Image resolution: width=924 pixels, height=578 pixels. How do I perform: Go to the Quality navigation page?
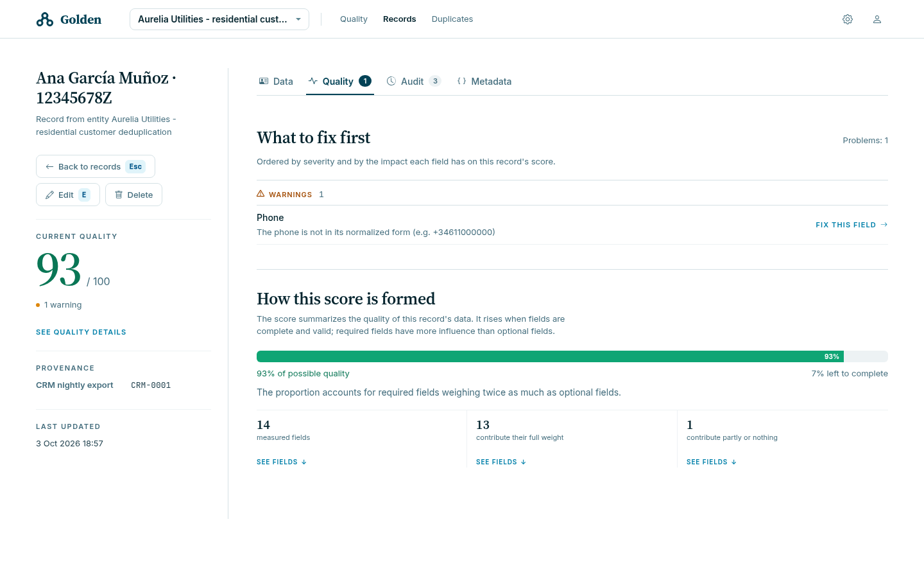(354, 19)
